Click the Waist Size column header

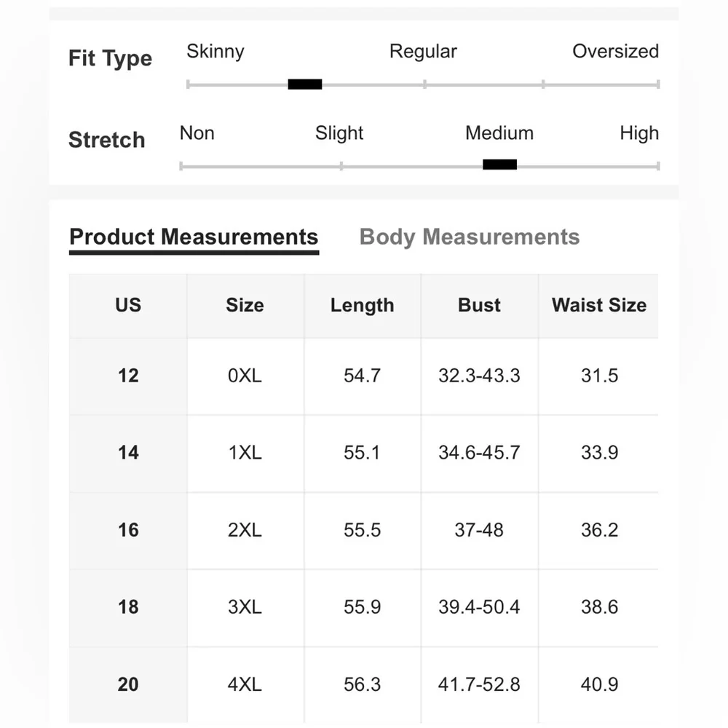[x=598, y=305]
